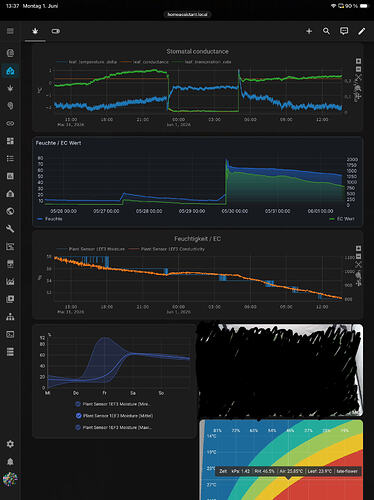Toggle Plant Sensor Moisture (Min) series checkbox
The width and height of the screenshot is (374, 500).
click(x=78, y=404)
